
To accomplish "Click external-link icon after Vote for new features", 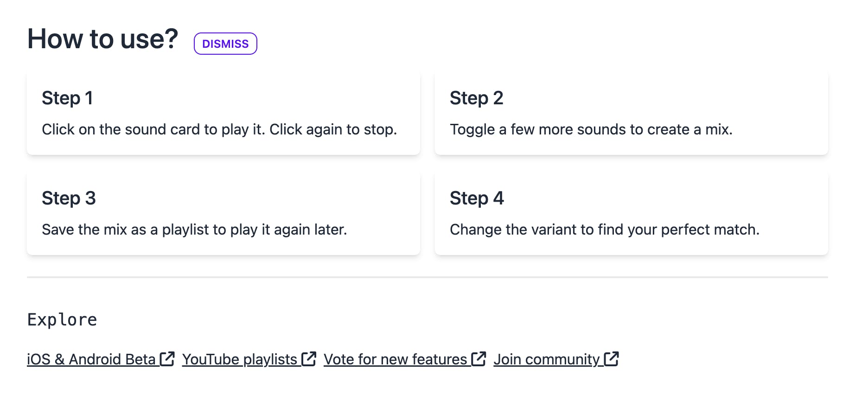I will click(479, 359).
